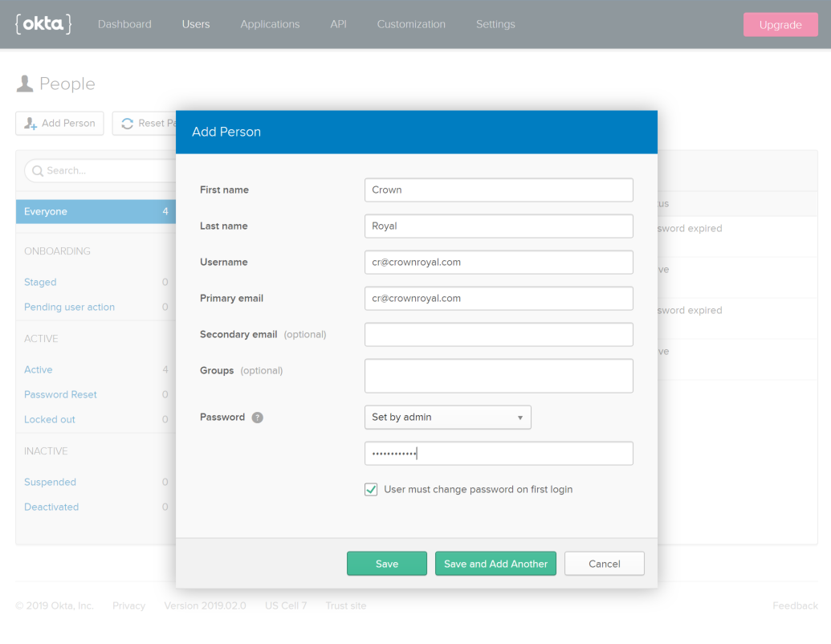
Task: Click the Okta logo
Action: click(x=43, y=24)
